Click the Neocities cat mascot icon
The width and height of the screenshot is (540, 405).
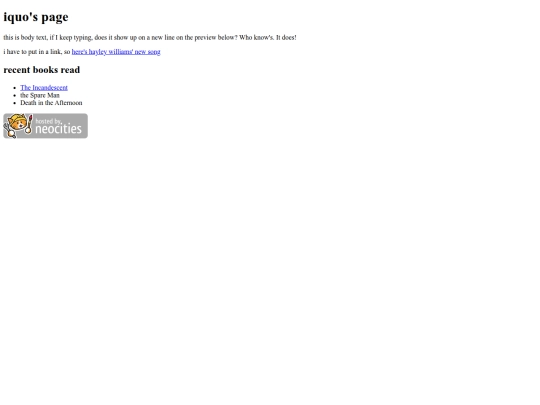point(17,124)
